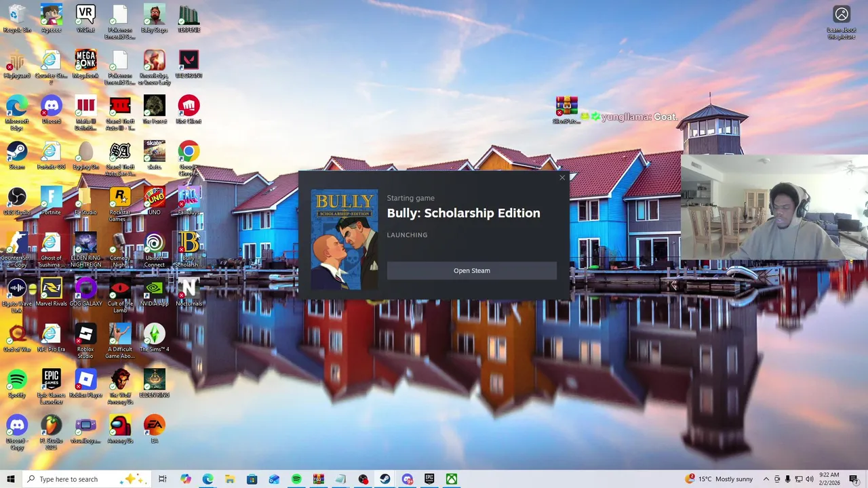This screenshot has height=488, width=868.
Task: Open the notification center icon
Action: pos(854,479)
